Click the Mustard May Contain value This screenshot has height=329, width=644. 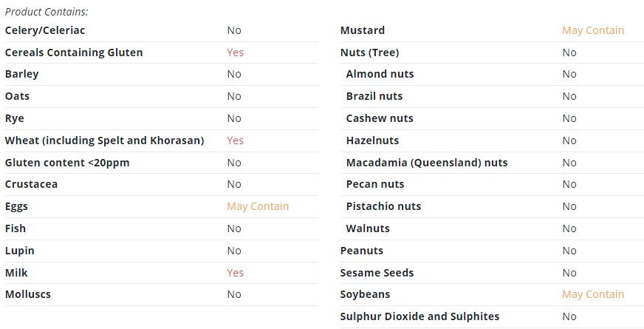pos(593,30)
